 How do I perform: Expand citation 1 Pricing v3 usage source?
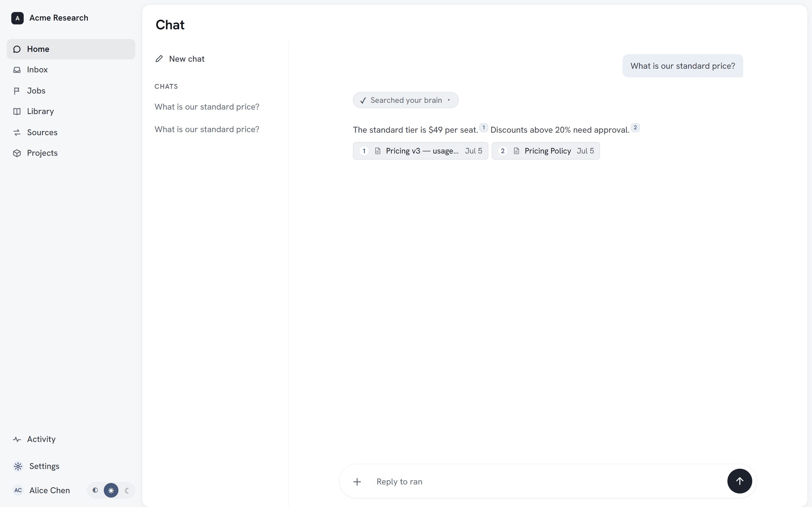[x=420, y=151]
